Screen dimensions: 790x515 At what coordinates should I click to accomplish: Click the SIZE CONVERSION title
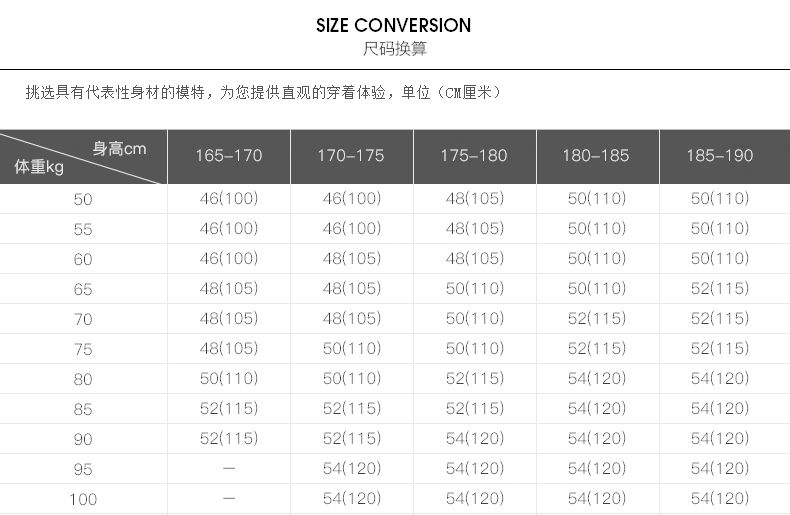pos(394,25)
